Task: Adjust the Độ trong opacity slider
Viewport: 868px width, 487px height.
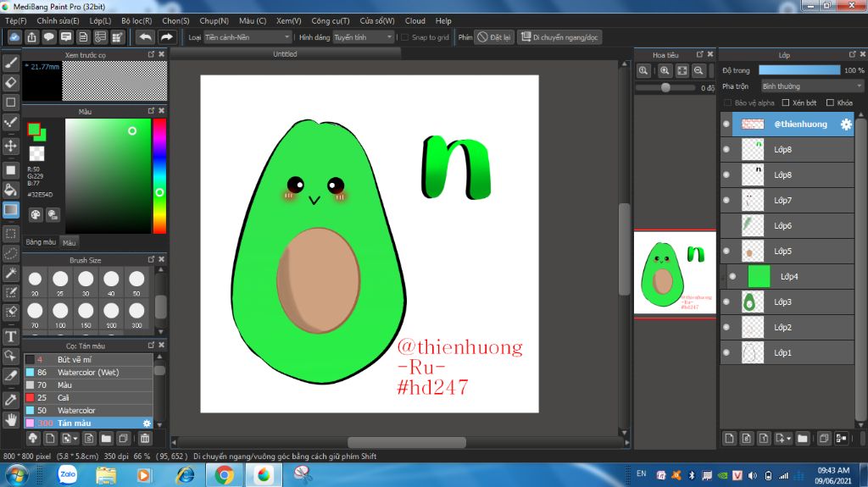Action: 798,70
